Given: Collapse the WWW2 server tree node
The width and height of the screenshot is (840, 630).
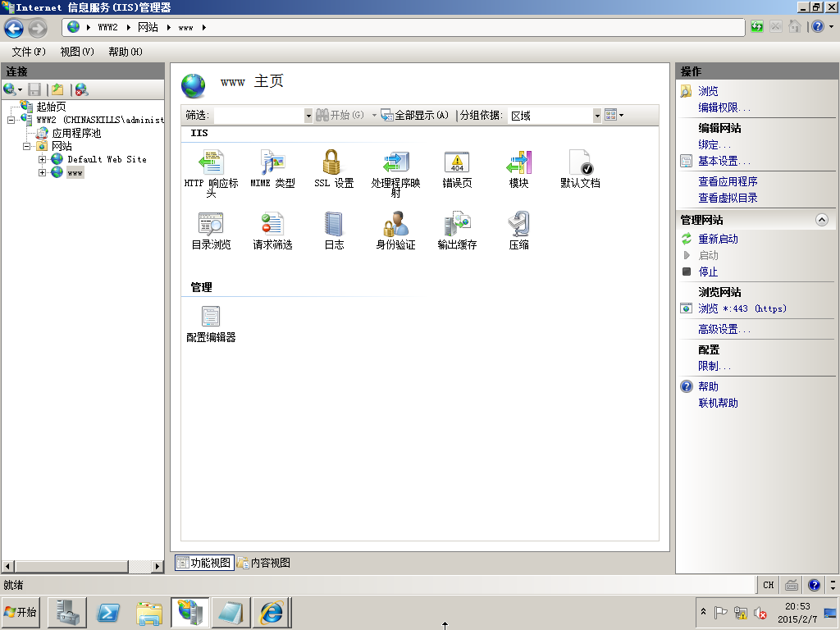Looking at the screenshot, I should (x=11, y=120).
